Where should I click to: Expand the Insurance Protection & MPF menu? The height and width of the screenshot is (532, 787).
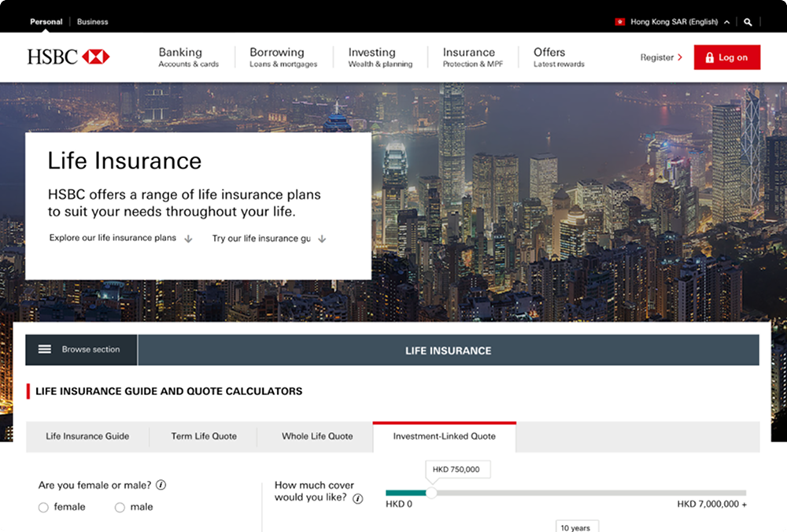tap(472, 57)
